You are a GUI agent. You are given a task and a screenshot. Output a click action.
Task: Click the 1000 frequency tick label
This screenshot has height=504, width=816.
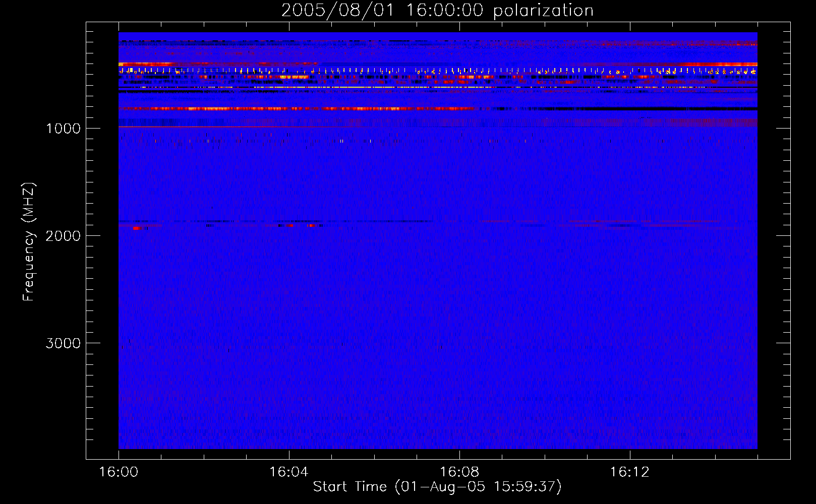[x=63, y=129]
